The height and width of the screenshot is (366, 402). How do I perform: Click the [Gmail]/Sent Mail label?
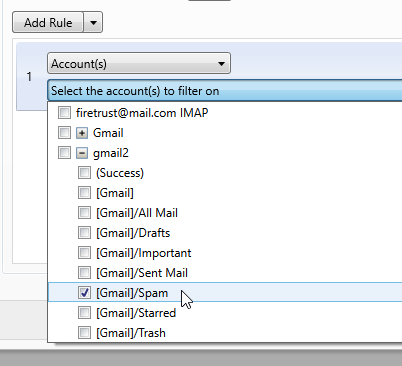[x=142, y=273]
